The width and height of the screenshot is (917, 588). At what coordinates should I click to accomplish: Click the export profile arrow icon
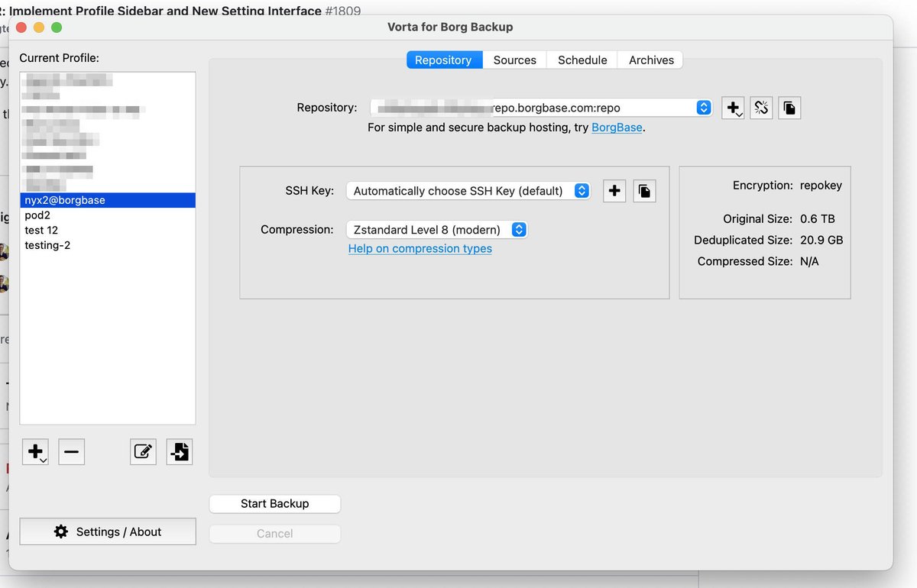tap(179, 452)
